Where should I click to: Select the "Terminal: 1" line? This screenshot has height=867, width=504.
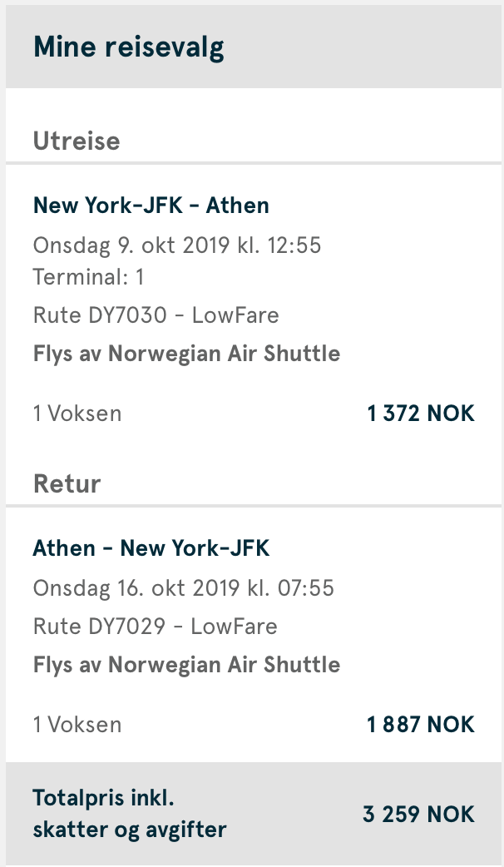click(89, 276)
